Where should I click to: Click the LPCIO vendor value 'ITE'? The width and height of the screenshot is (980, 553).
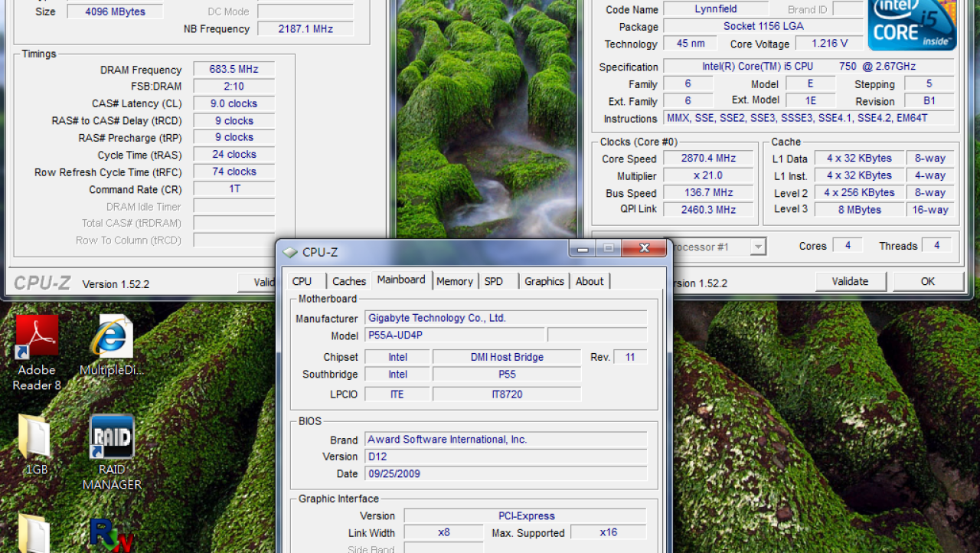(x=397, y=394)
